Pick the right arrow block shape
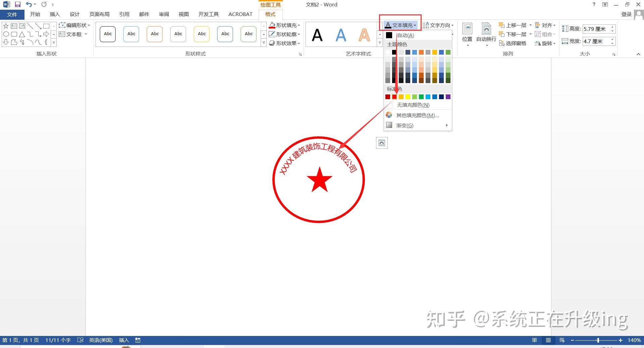The height and width of the screenshot is (348, 644). point(46,34)
